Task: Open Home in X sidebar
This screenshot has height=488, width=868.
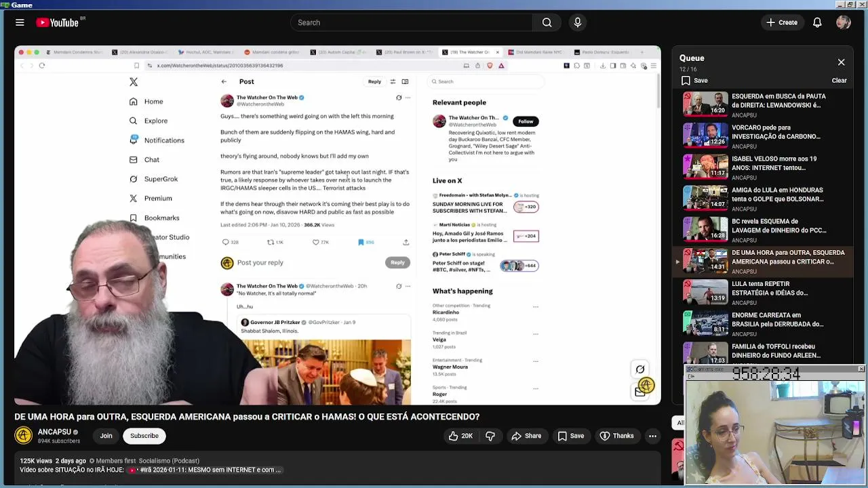Action: [x=146, y=102]
